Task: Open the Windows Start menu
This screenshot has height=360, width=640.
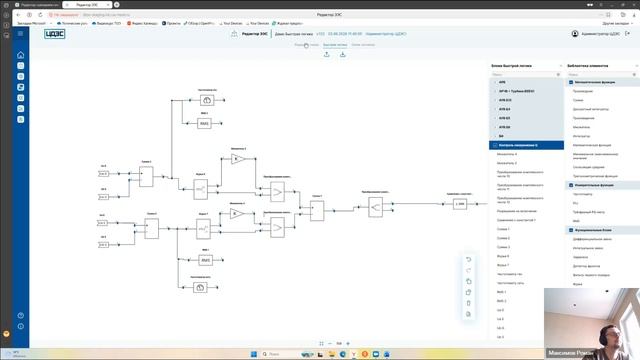Action: point(254,354)
